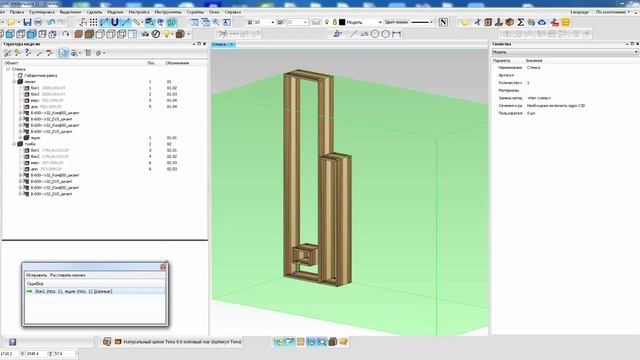
Task: Open the Настройка menu
Action: [139, 12]
